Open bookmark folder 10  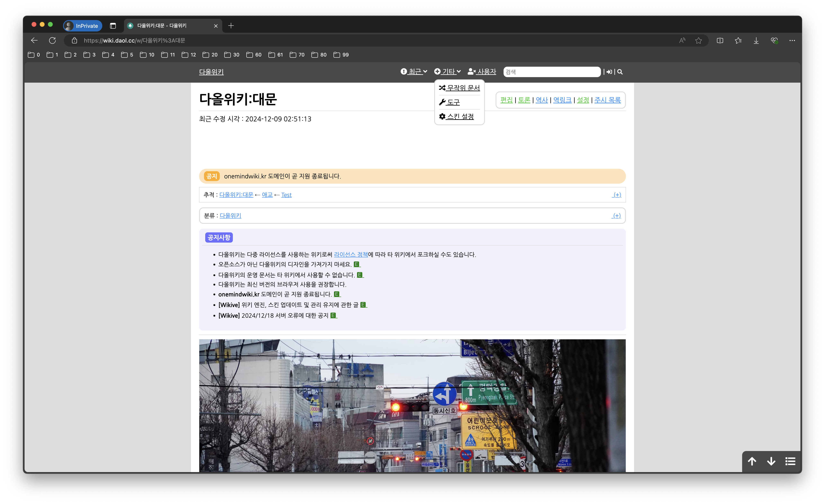click(147, 55)
